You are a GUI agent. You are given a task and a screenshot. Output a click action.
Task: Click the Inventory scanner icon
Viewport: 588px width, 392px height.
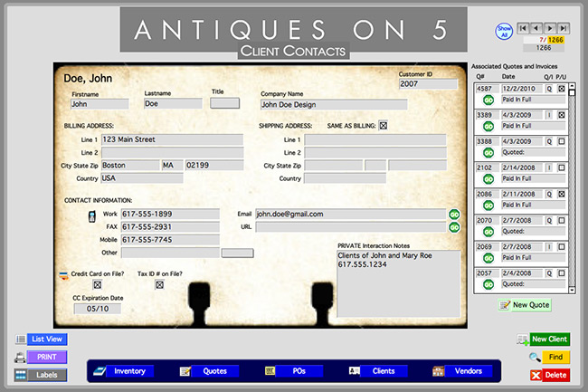pyautogui.click(x=100, y=371)
